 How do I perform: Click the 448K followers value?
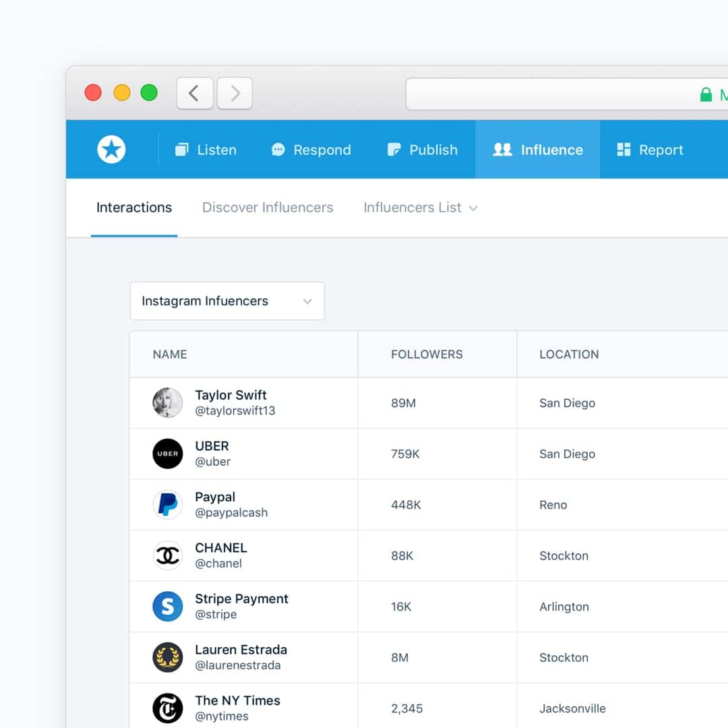(406, 505)
